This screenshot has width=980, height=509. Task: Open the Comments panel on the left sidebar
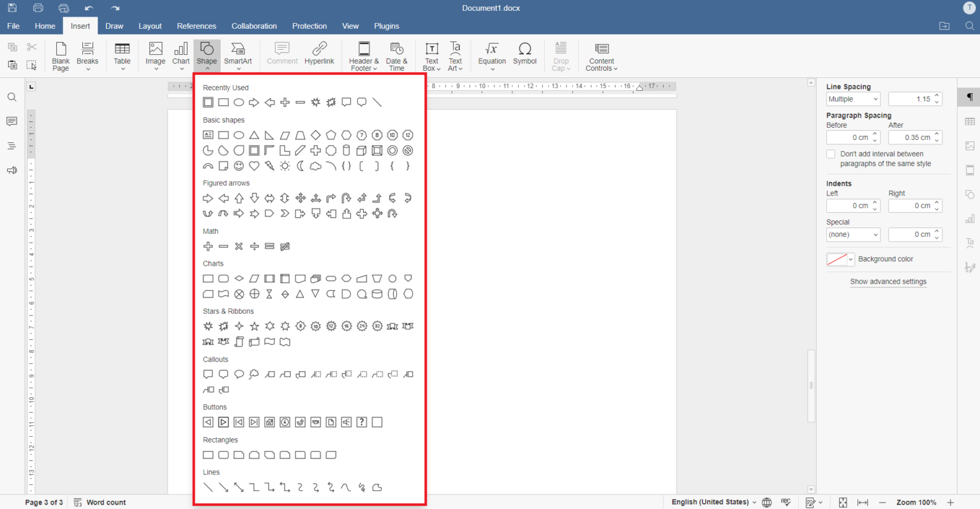click(11, 121)
